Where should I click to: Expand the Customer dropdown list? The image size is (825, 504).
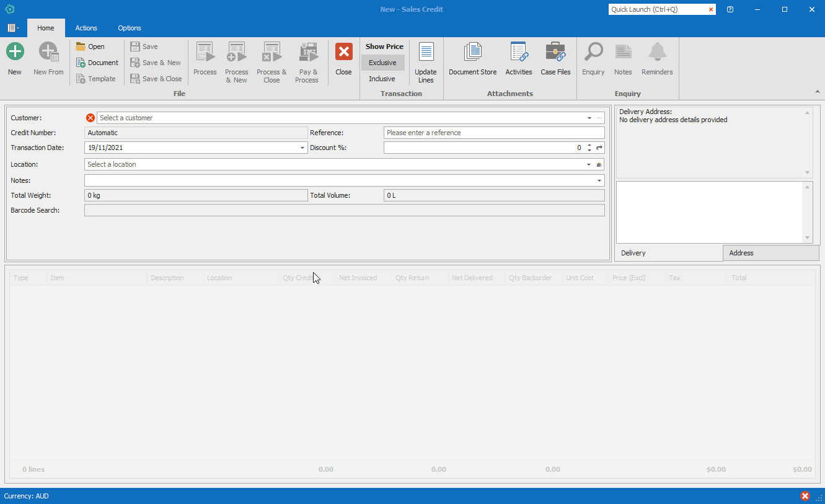(x=589, y=118)
